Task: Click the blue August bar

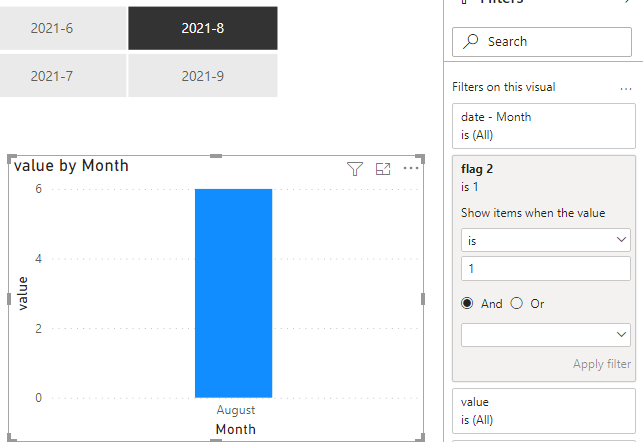Action: 233,293
